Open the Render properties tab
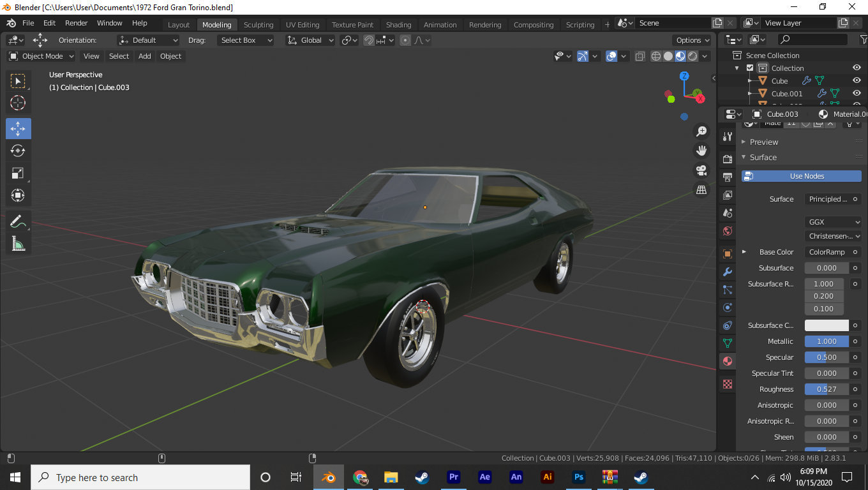This screenshot has height=490, width=868. click(x=727, y=159)
